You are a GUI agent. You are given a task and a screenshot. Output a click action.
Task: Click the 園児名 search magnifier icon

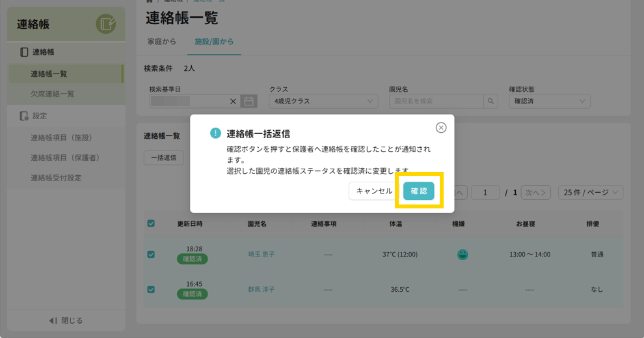[491, 101]
